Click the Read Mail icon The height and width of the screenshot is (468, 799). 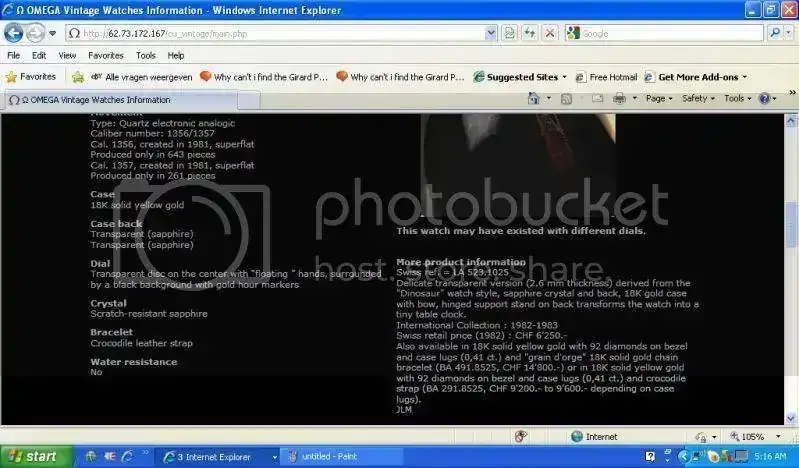point(597,98)
